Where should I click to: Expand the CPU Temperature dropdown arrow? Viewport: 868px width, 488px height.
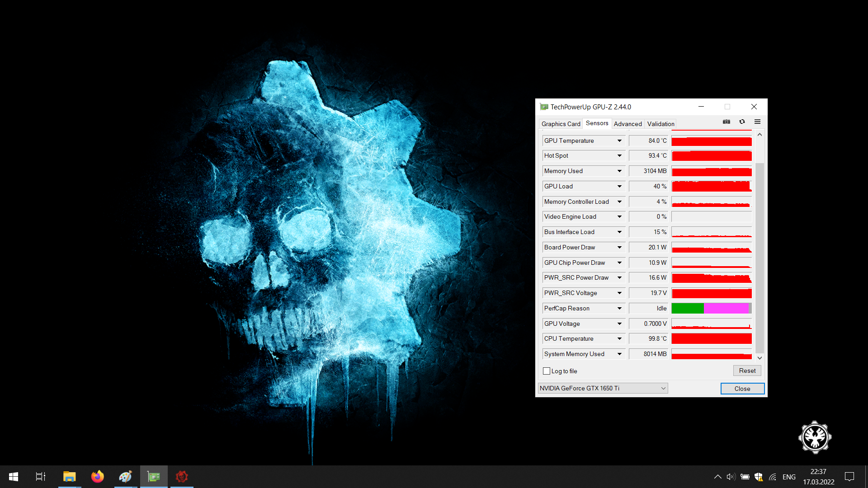(x=619, y=339)
